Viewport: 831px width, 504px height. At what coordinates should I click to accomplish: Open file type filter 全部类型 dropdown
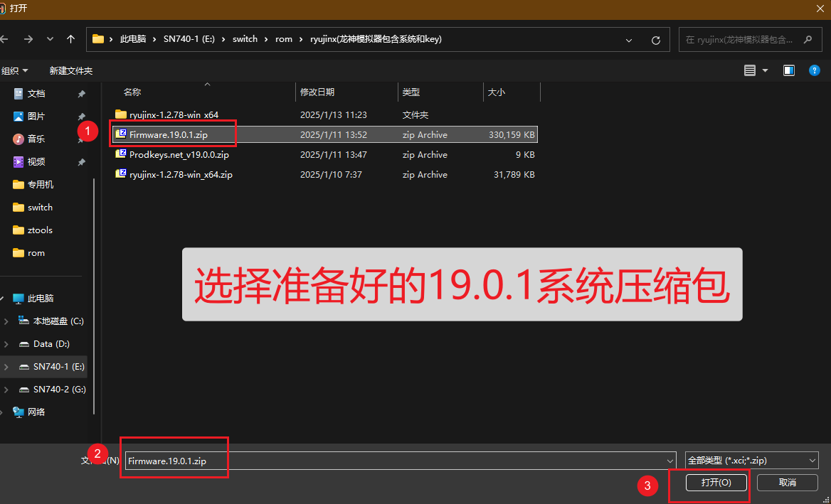[751, 461]
